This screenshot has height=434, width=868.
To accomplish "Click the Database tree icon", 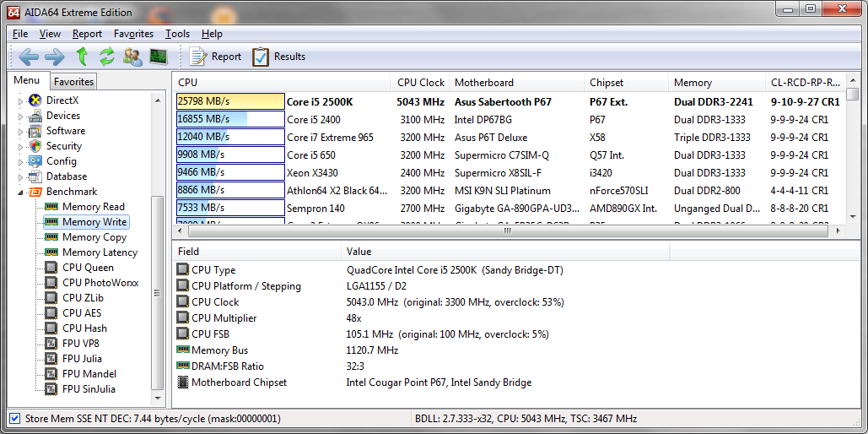I will click(x=35, y=176).
